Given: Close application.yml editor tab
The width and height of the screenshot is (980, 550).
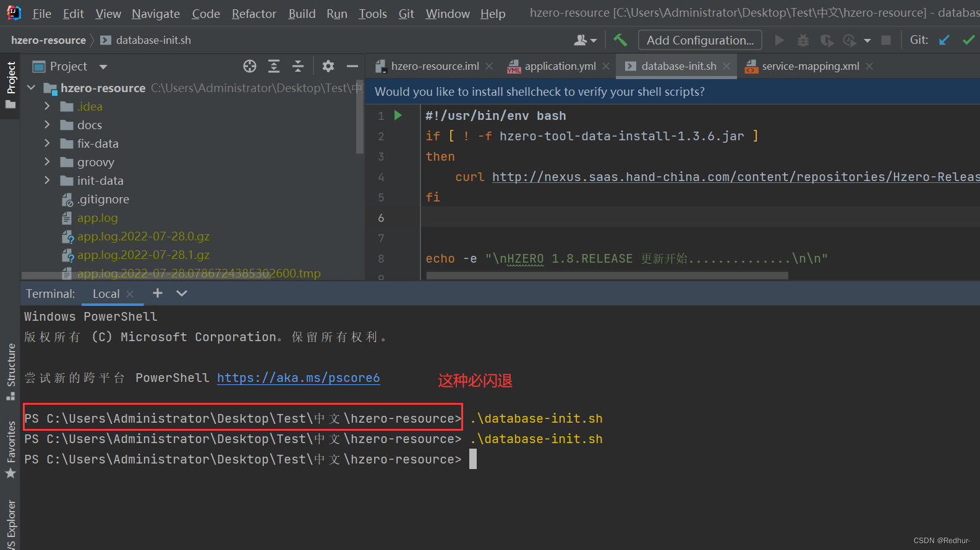Looking at the screenshot, I should (606, 66).
